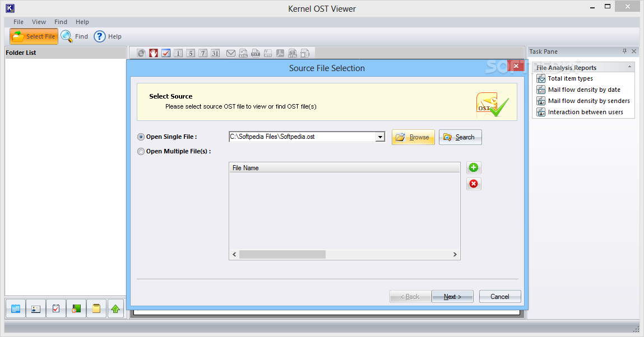
Task: Click the single file path input field
Action: 302,137
